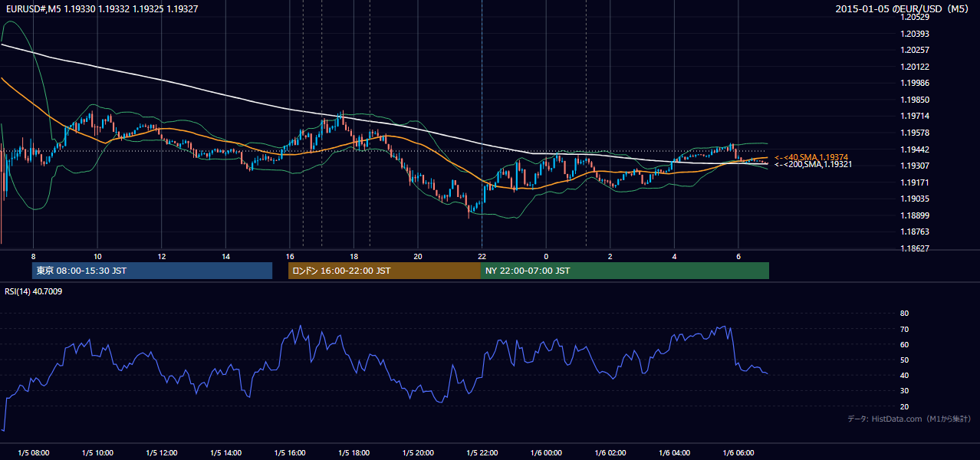Click price axis value 1.19307

coord(915,166)
